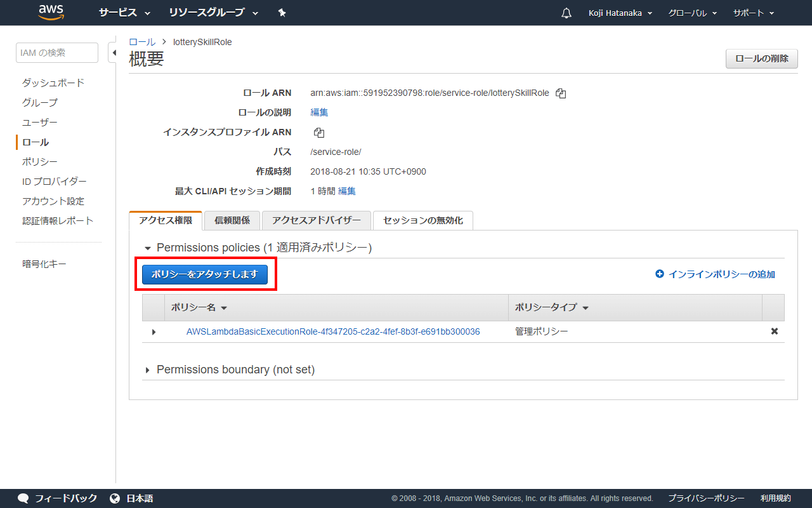Click the 作成時刻 value 2018-08-21 10:35

[x=368, y=171]
